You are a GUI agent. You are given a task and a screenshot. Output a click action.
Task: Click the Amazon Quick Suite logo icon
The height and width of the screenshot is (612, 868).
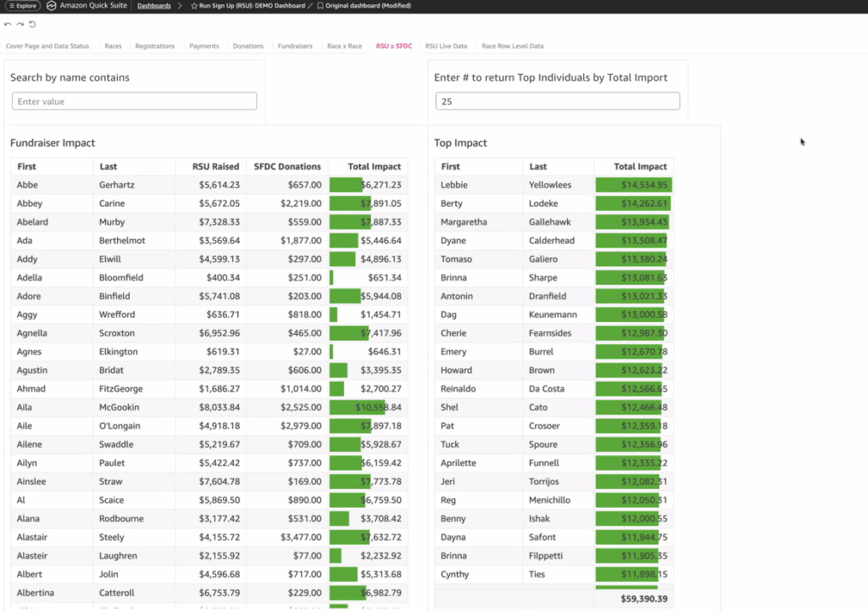(51, 6)
